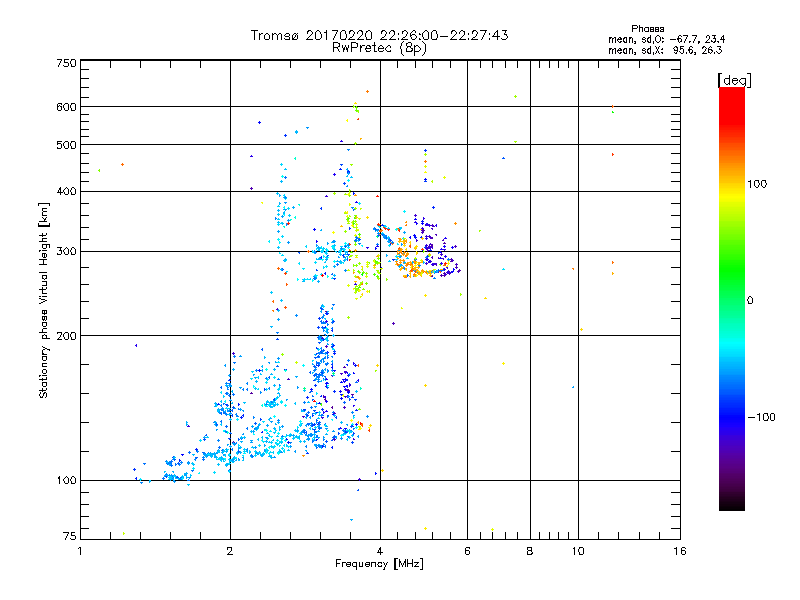Click x-axis tick label '1'
Screen dimensions: 800x600
point(80,551)
